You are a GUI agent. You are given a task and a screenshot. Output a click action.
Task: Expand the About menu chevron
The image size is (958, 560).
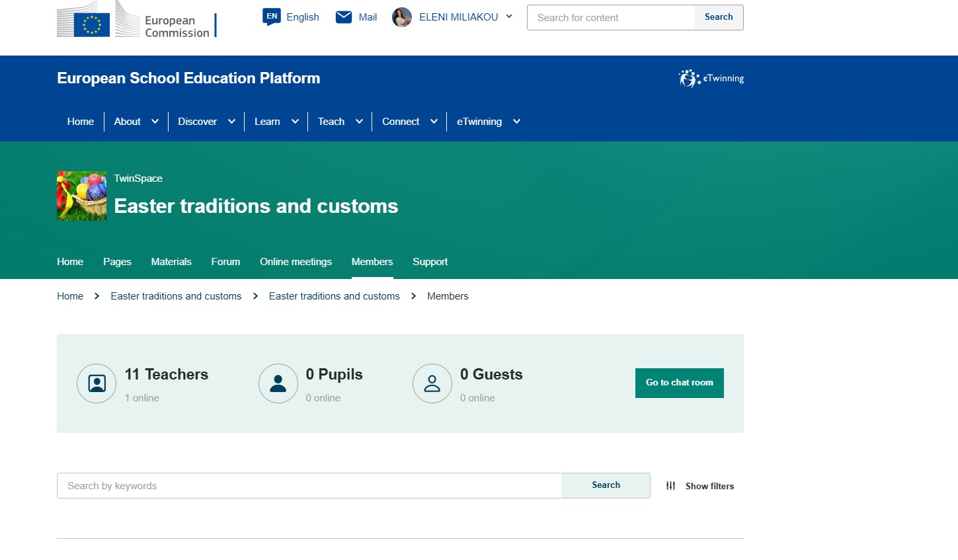tap(155, 122)
